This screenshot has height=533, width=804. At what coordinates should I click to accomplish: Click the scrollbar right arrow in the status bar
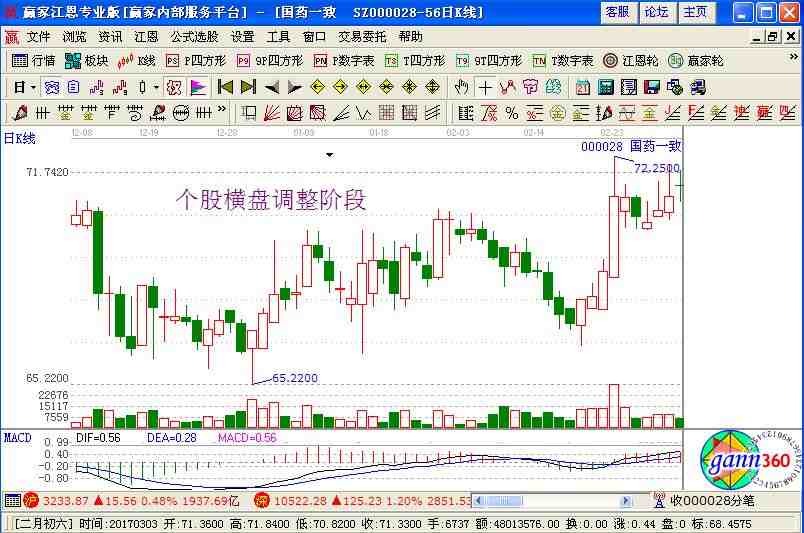click(625, 501)
